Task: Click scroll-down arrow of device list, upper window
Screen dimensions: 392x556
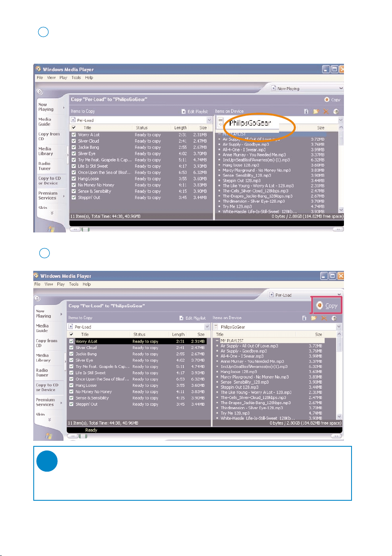Action: click(341, 210)
